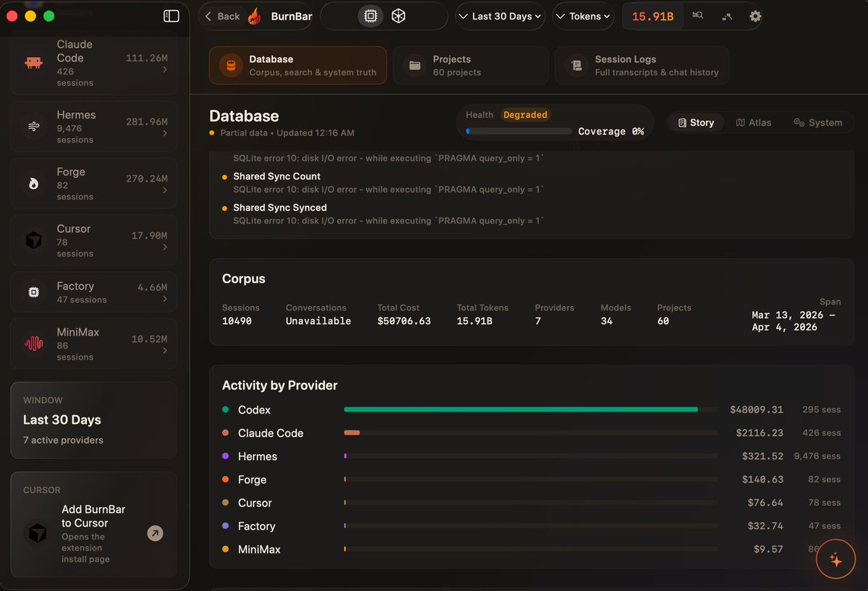Switch to the Session Logs tab
868x591 pixels.
(642, 65)
